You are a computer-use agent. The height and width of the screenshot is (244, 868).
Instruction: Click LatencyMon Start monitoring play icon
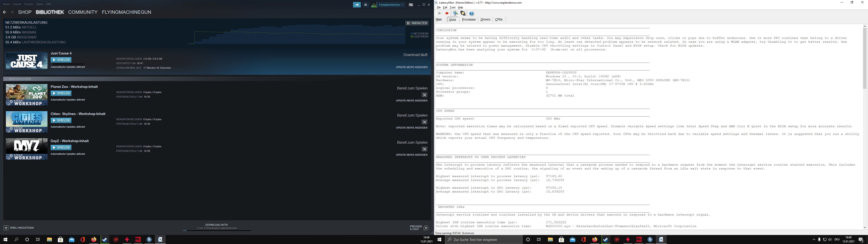click(439, 13)
